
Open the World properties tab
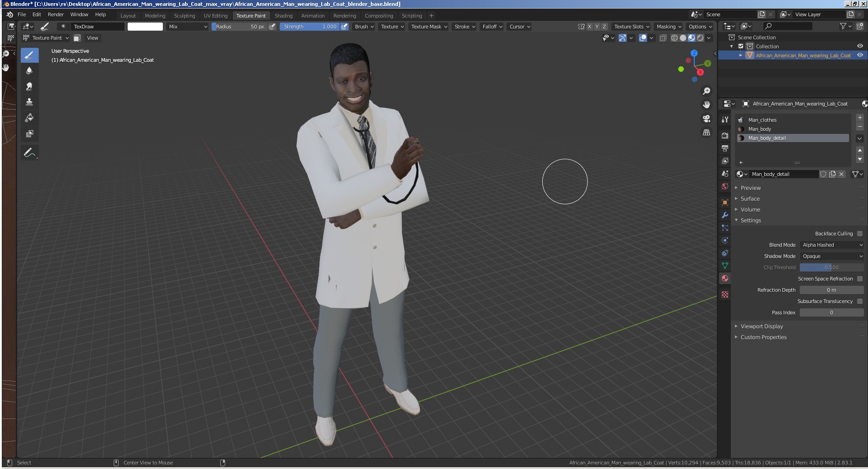725,186
